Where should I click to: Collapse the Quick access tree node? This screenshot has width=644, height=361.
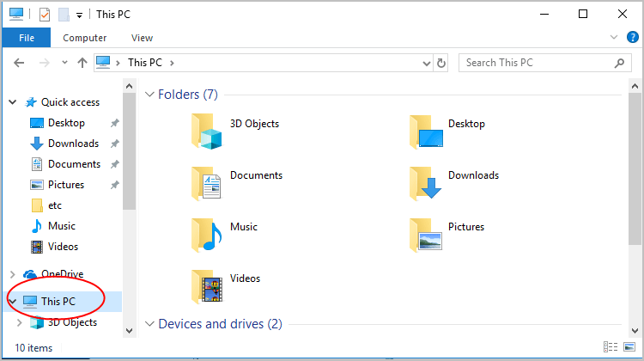click(13, 102)
